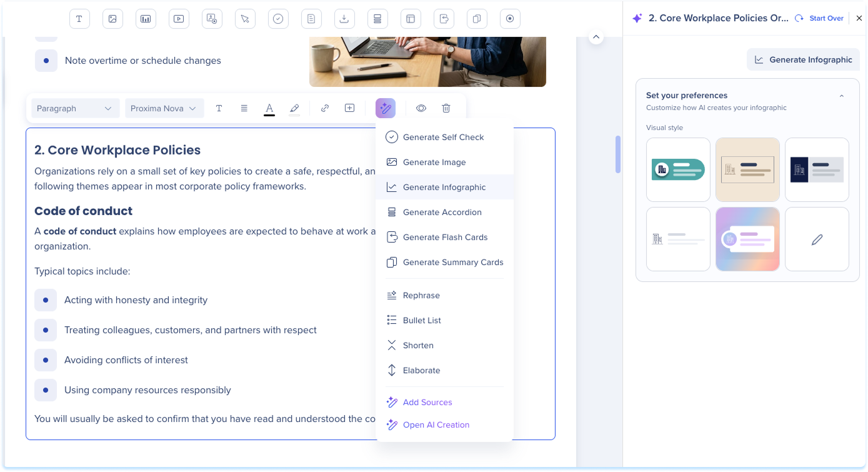
Task: Click the custom style pencil tile
Action: 817,239
